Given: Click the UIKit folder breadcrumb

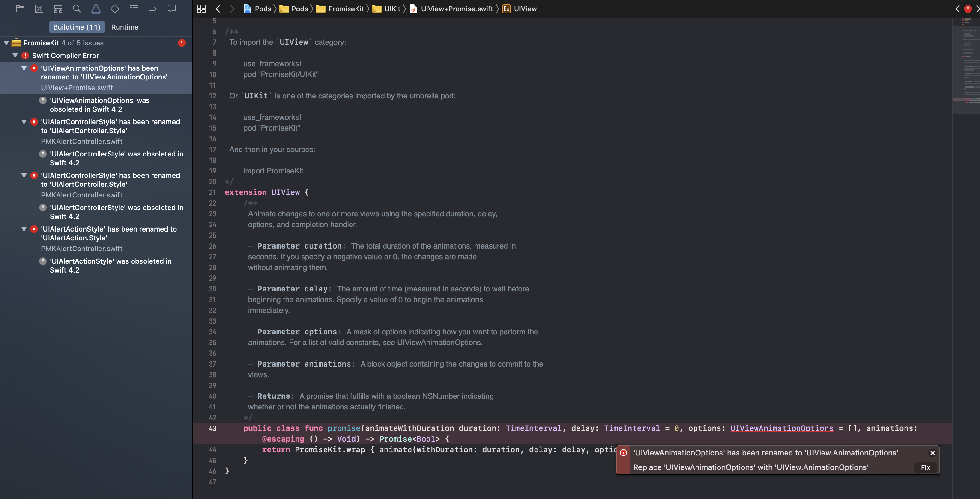Looking at the screenshot, I should click(x=386, y=9).
